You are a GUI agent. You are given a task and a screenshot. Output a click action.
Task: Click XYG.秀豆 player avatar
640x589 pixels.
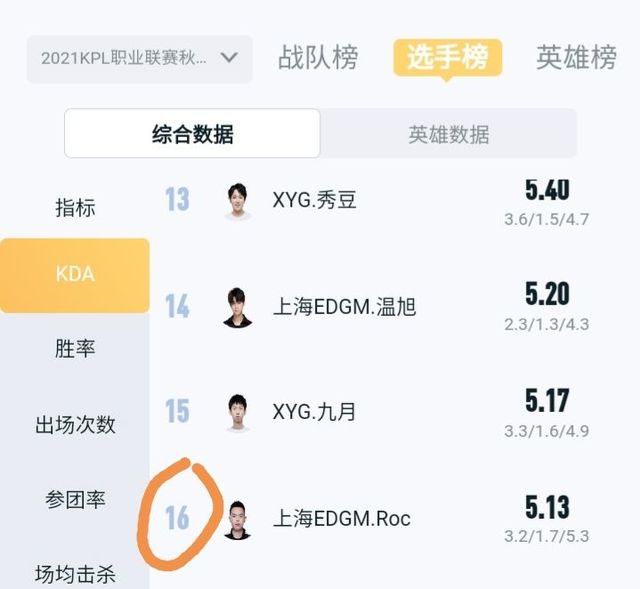click(x=238, y=200)
